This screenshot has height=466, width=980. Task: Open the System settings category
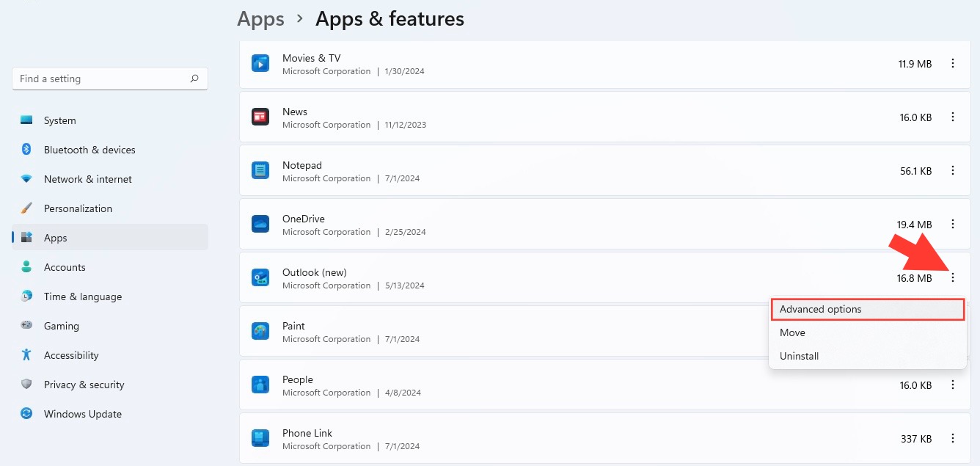tap(110, 120)
